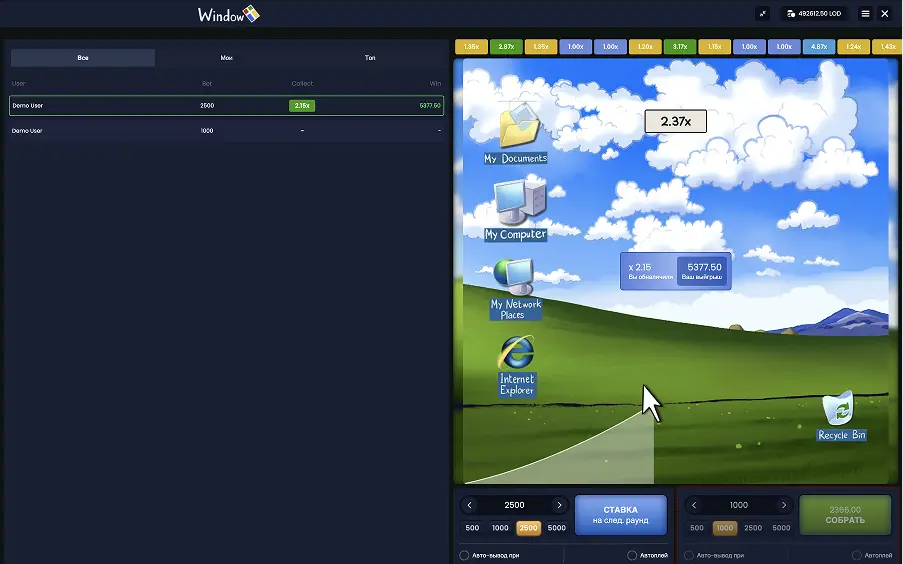Enable Автоплей in the СОБРАТЬ panel
Screen dimensions: 903x564
856,555
